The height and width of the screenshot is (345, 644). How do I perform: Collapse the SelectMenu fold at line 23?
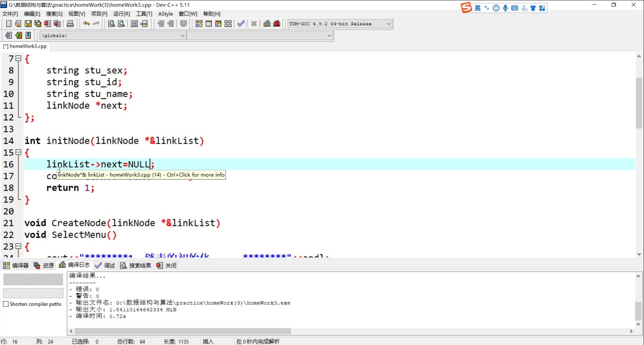coord(18,246)
